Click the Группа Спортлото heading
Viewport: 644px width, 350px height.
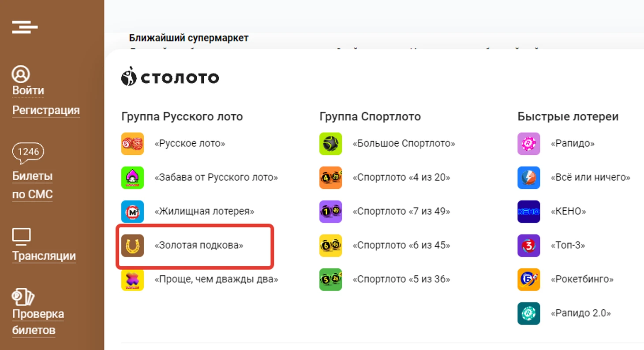click(370, 117)
